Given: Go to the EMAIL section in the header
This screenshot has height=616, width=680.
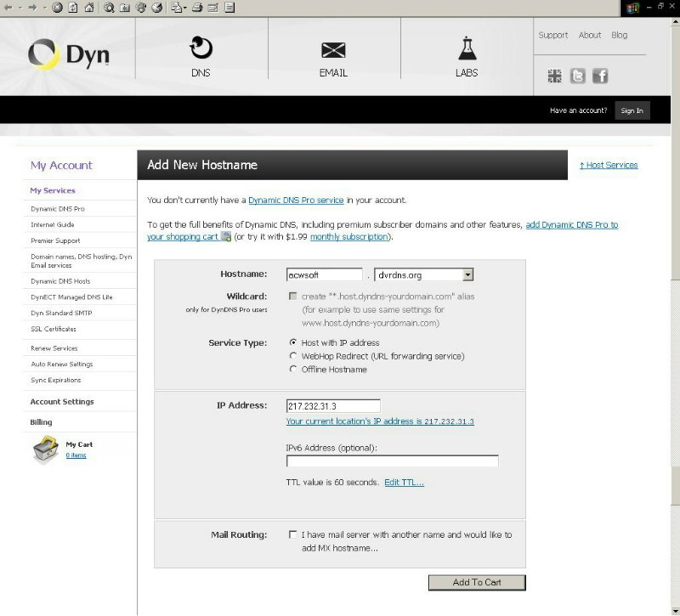Looking at the screenshot, I should (333, 56).
